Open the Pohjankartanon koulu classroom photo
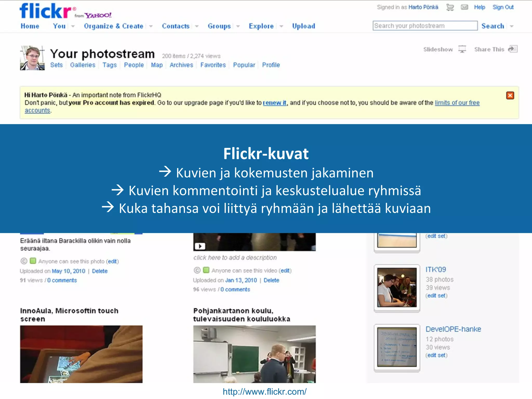 254,354
